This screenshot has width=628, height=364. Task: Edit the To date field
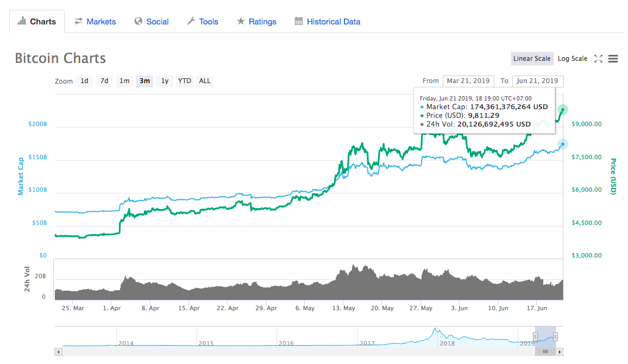(x=537, y=81)
